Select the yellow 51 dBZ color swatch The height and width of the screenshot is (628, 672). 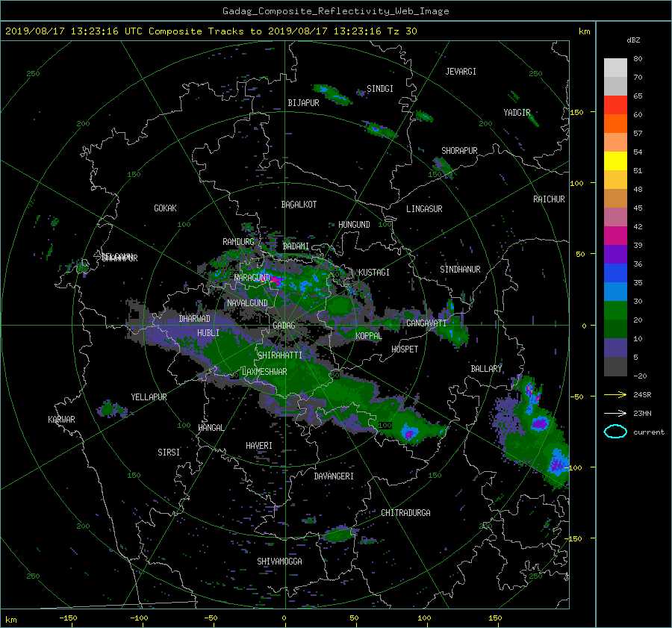tap(615, 161)
